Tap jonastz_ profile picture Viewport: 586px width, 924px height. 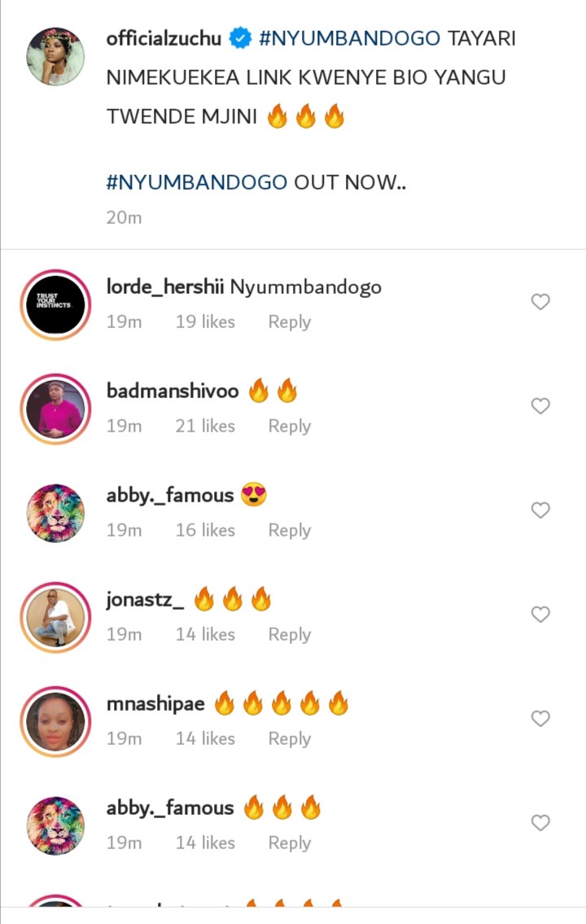(56, 617)
